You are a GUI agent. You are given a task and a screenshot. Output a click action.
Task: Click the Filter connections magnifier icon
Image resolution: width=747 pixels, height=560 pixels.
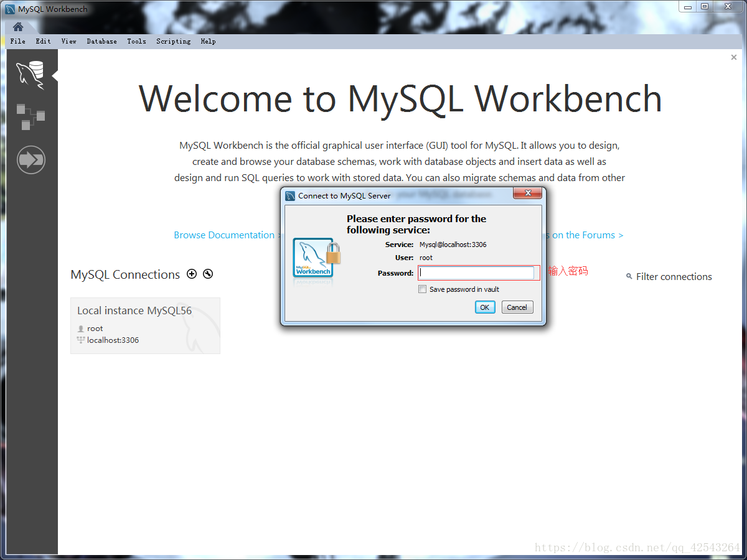(629, 276)
